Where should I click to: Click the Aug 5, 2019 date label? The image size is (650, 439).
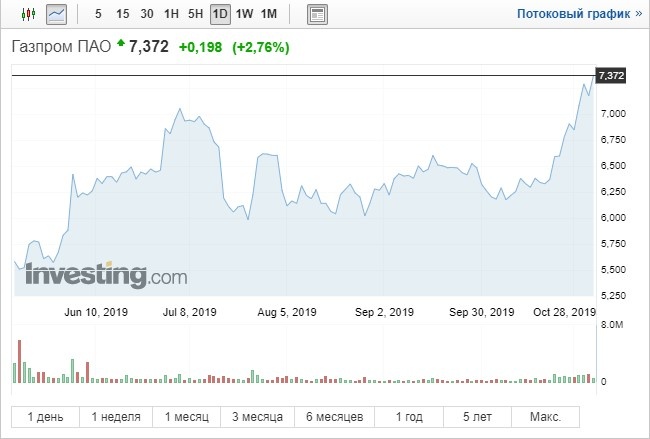click(287, 312)
